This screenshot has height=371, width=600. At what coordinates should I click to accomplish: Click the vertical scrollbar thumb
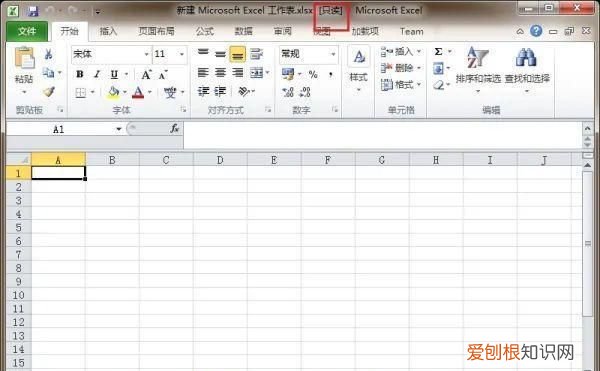[588, 244]
